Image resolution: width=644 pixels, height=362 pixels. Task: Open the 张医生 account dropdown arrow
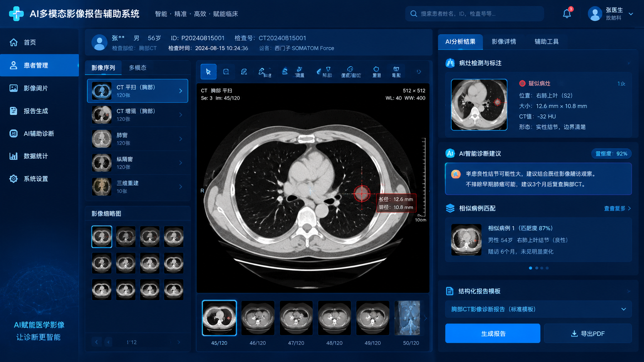631,14
